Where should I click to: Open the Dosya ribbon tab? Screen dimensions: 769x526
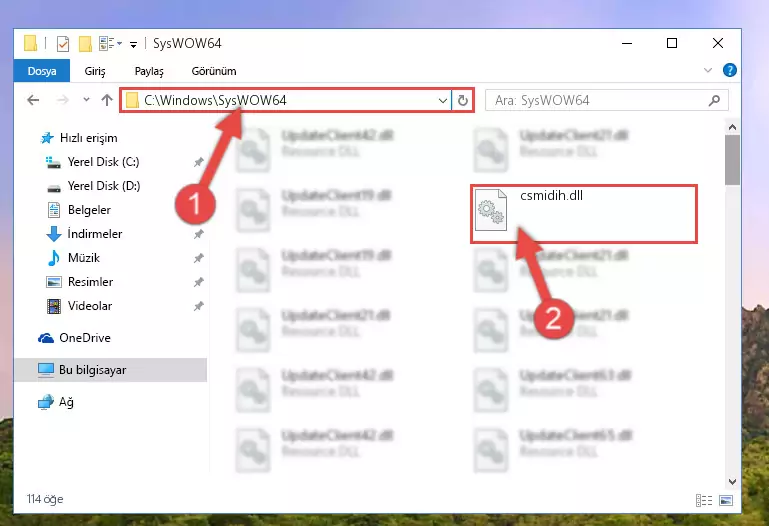[x=42, y=71]
